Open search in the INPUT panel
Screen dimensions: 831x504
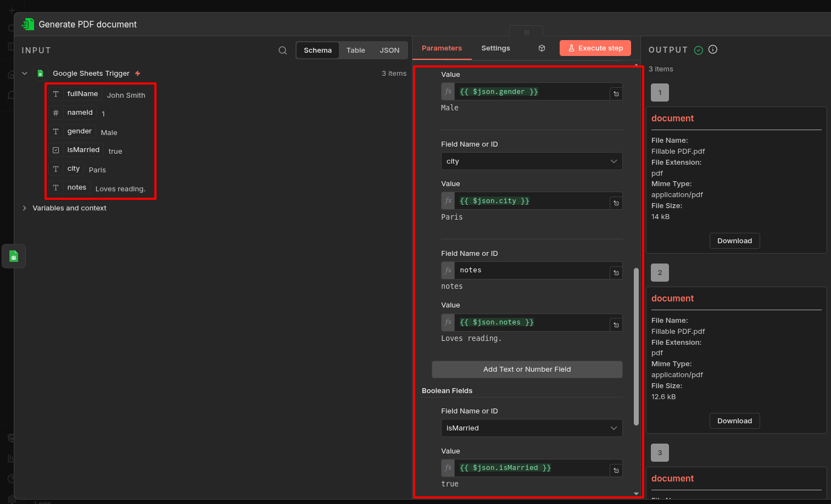[282, 50]
